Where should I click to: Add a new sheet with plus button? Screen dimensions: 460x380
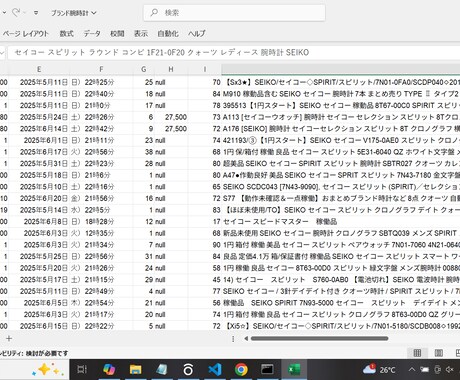(9, 338)
